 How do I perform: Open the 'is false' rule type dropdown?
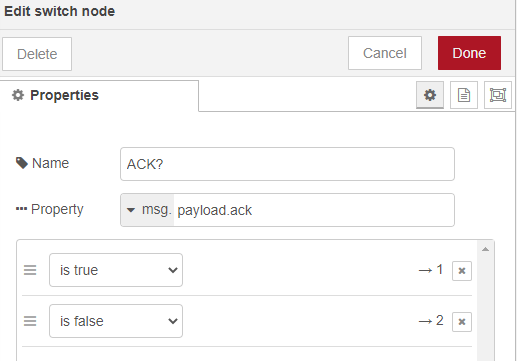tap(116, 321)
